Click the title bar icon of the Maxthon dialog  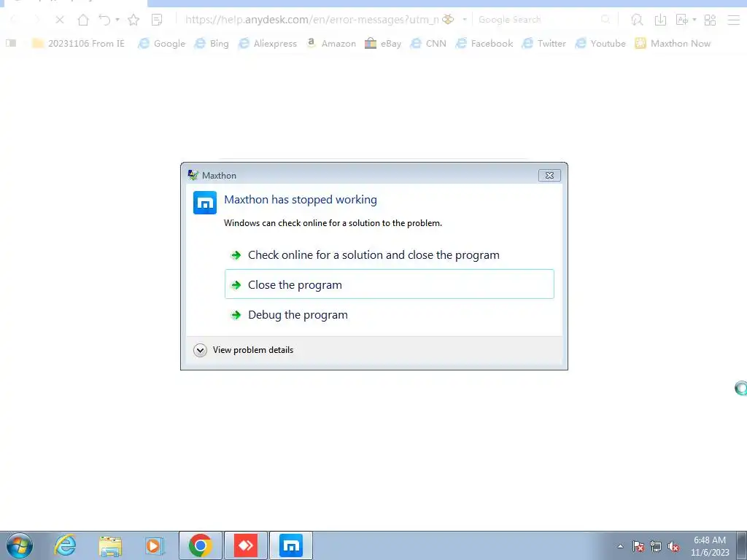click(193, 175)
